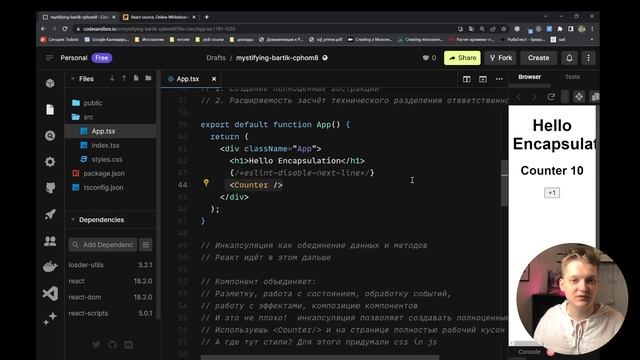Like the sandbox with the heart icon
Screen dimensions: 640x360
[426, 58]
